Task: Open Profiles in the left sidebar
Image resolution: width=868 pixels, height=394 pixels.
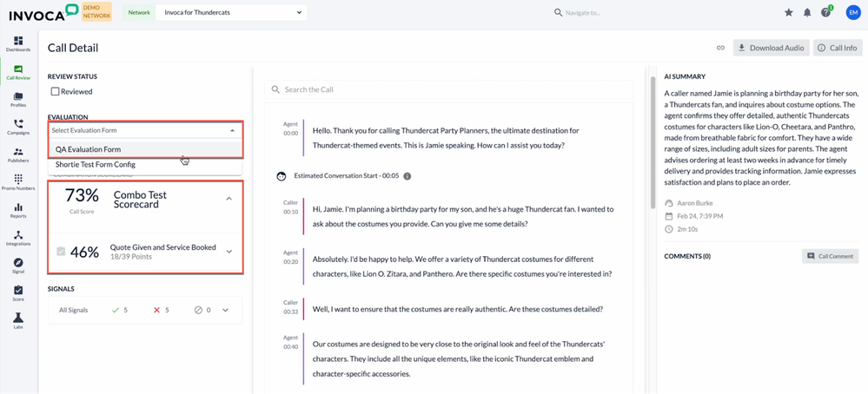Action: [x=18, y=99]
